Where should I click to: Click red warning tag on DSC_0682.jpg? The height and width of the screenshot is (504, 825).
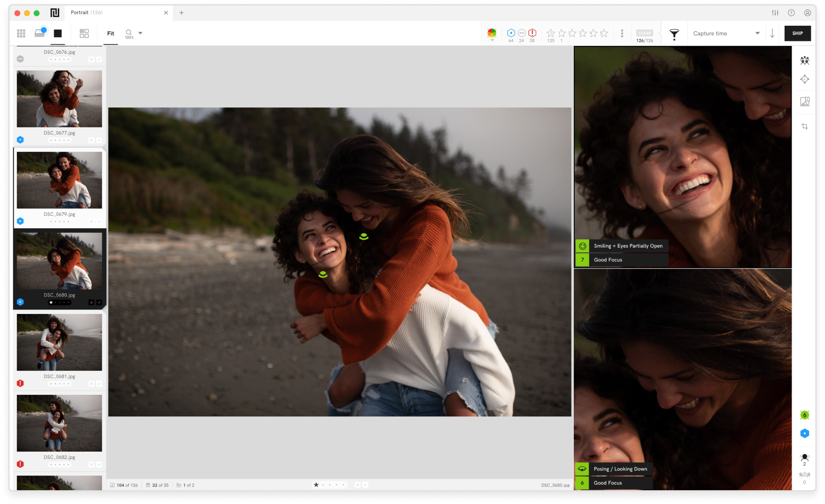click(20, 464)
